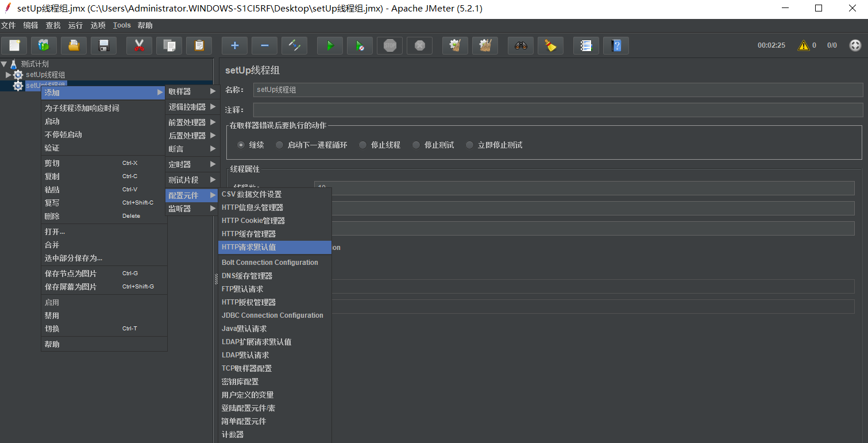Click 禁用 in the context menu
Screen dimensions: 868x443
(104, 315)
